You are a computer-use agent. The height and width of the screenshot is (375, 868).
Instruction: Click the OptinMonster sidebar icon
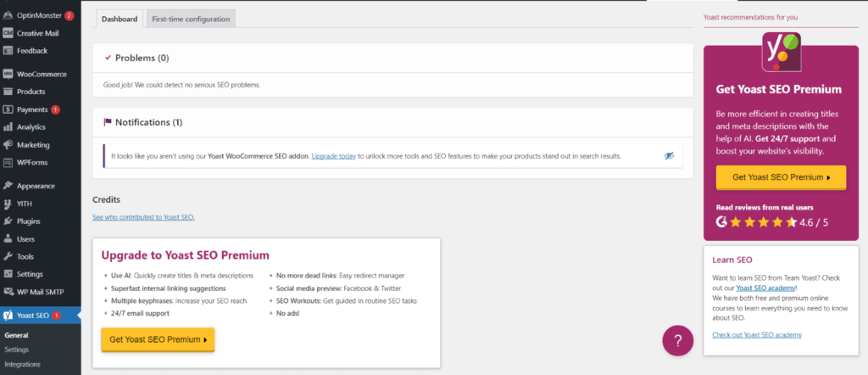(8, 15)
